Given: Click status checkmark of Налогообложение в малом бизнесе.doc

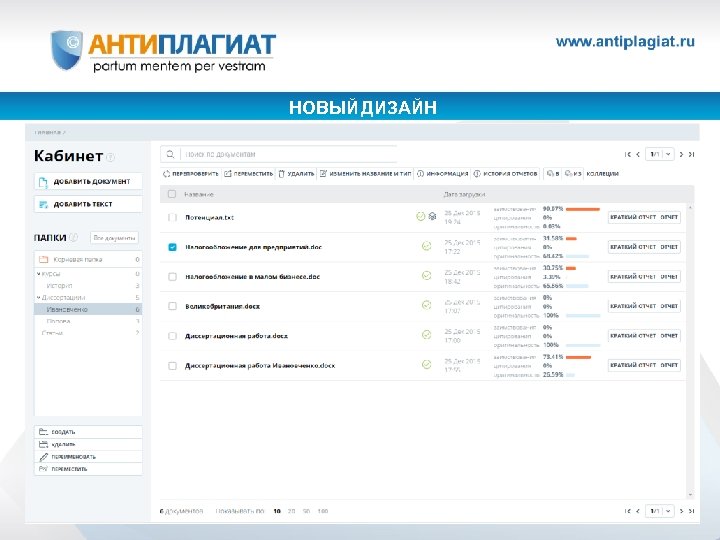Looking at the screenshot, I should [x=427, y=276].
